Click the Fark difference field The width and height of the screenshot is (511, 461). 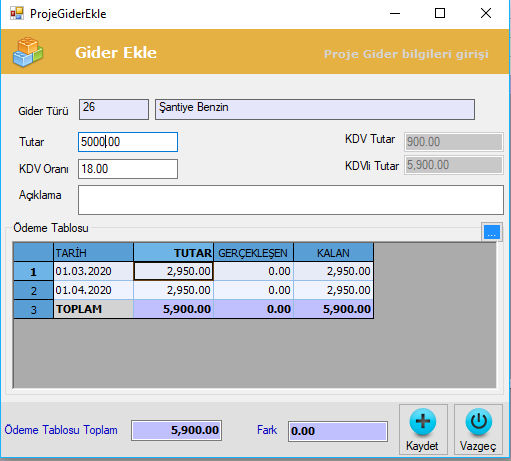tap(338, 431)
